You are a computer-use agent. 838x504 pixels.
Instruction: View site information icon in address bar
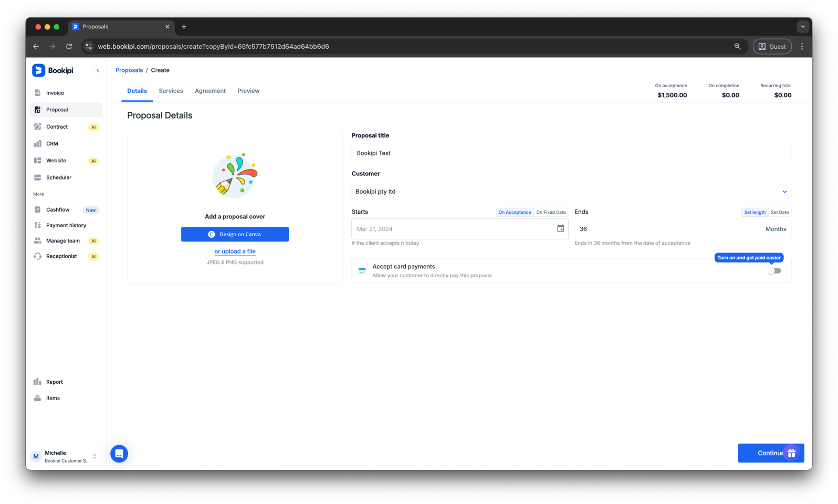89,46
